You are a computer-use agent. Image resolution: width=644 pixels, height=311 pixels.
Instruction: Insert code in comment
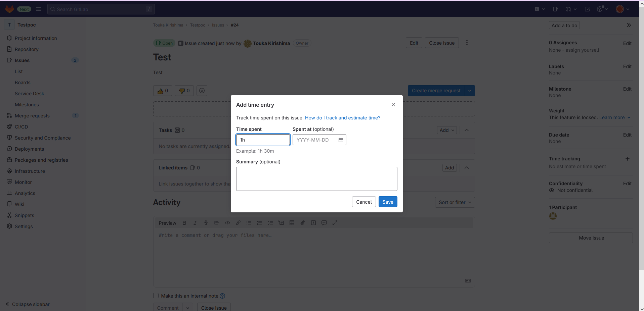[227, 223]
